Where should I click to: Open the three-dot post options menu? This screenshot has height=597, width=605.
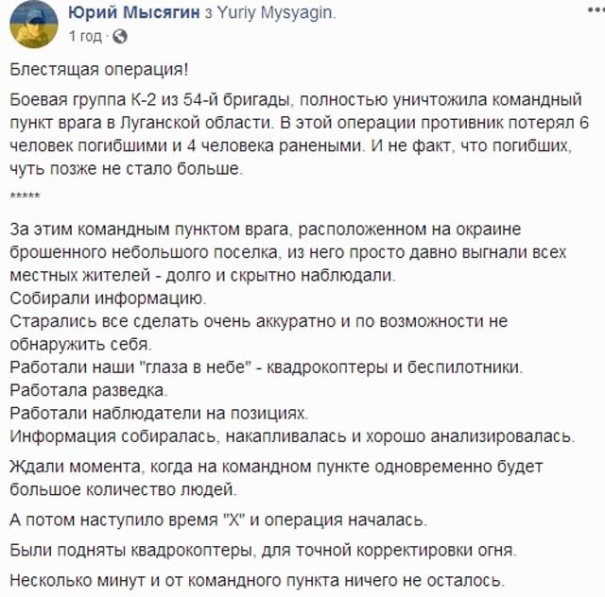pyautogui.click(x=596, y=10)
